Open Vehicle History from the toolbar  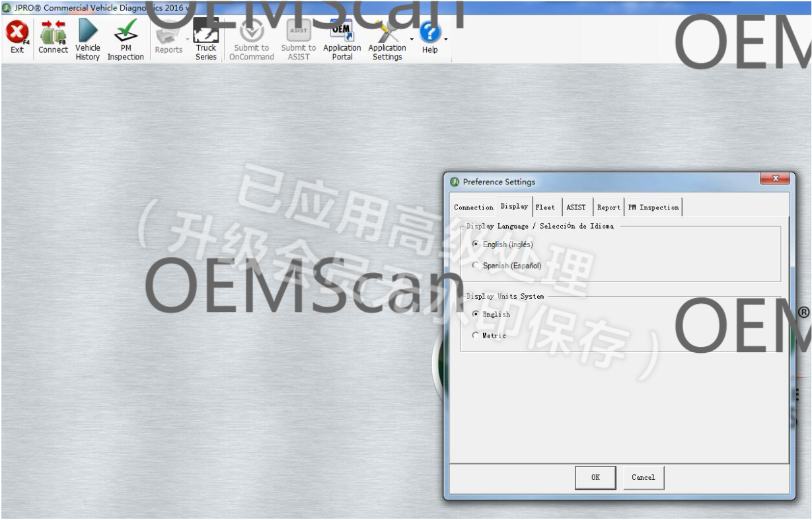[x=88, y=40]
